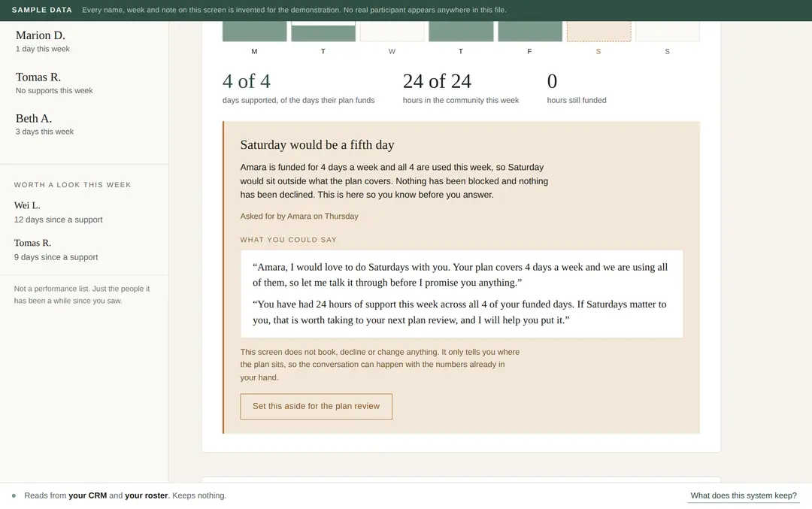
Task: Click the 24 of 24 hours stat
Action: (461, 88)
